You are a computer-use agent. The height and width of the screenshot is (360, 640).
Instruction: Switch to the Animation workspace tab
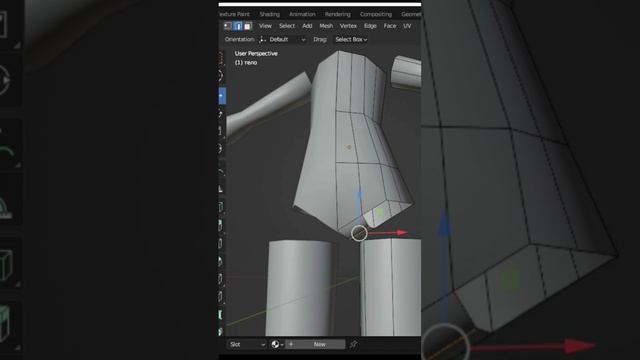point(302,14)
